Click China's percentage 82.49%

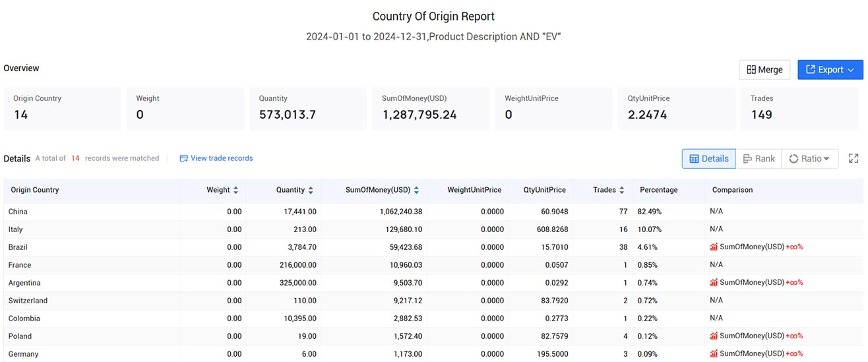coord(650,212)
